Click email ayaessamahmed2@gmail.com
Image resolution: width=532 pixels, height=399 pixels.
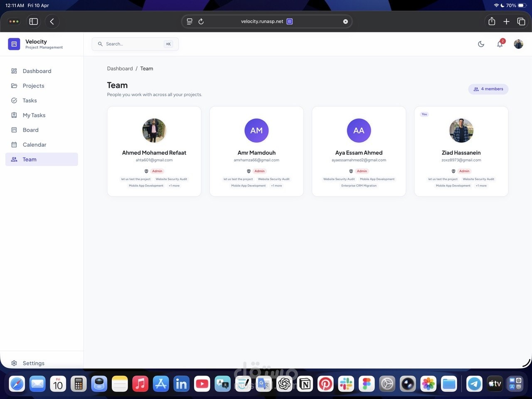[x=359, y=160]
